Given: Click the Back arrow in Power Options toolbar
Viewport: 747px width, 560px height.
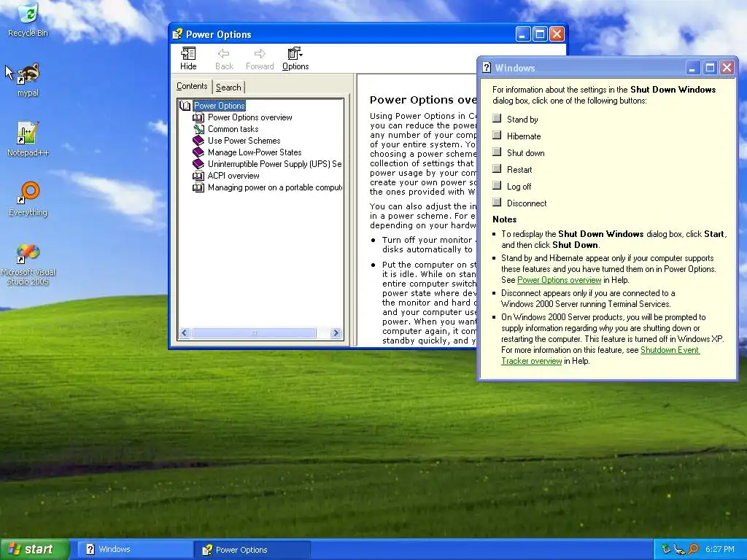Looking at the screenshot, I should pos(224,58).
